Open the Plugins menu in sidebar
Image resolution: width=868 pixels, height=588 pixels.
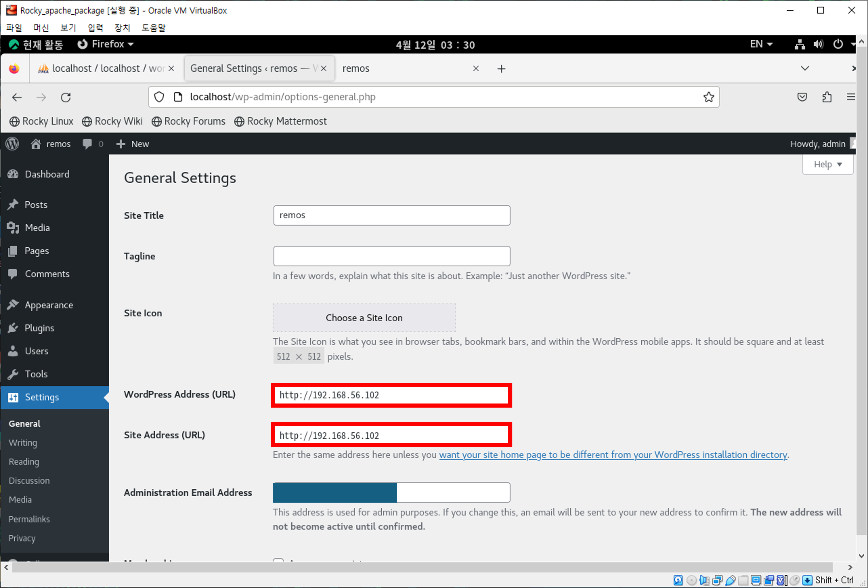[x=39, y=328]
